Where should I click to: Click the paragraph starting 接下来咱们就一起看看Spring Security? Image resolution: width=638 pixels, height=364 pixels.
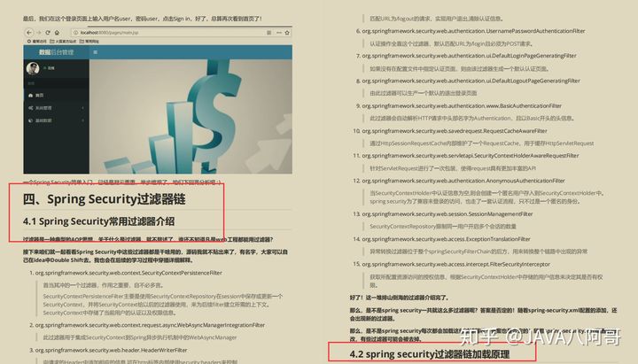155,256
